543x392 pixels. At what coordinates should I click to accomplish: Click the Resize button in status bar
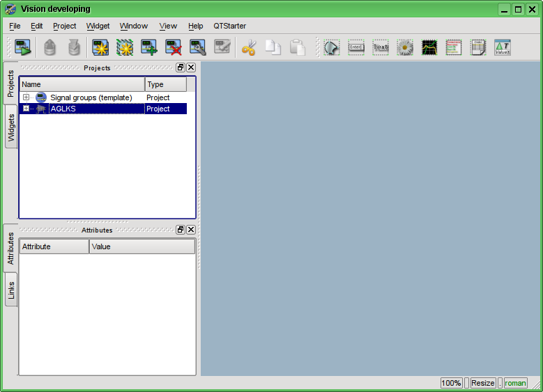coord(482,383)
